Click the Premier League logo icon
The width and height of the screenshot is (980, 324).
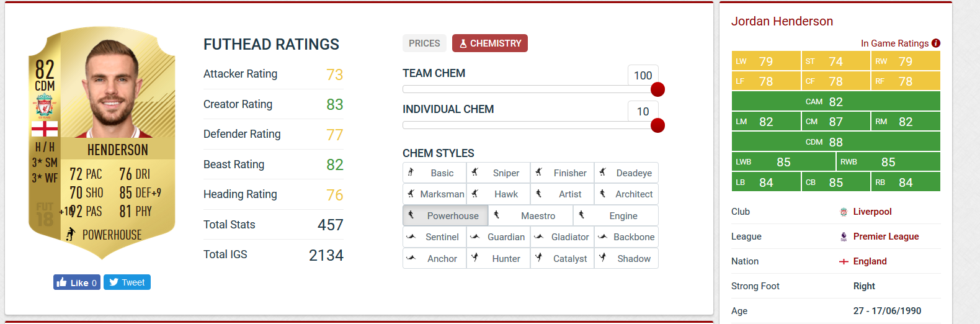tap(844, 236)
